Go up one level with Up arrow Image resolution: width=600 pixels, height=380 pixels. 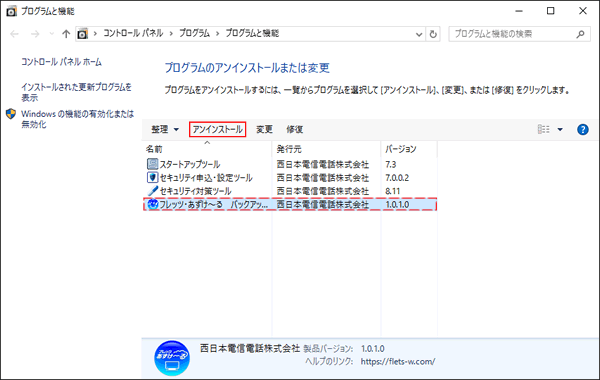[x=66, y=34]
